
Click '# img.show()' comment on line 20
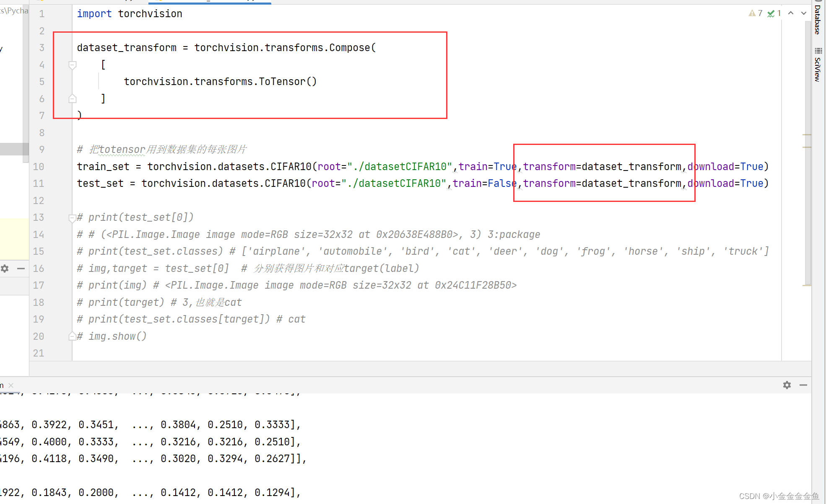pyautogui.click(x=112, y=336)
